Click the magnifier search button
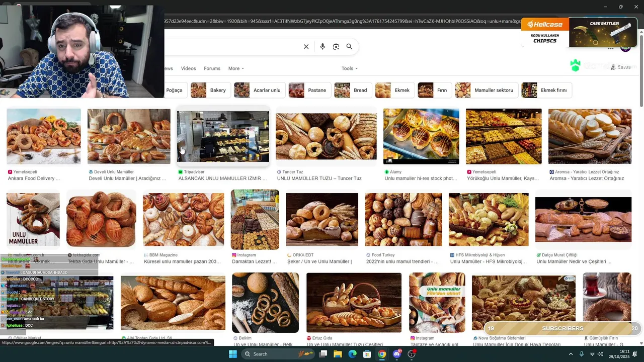Image resolution: width=644 pixels, height=362 pixels. click(349, 47)
